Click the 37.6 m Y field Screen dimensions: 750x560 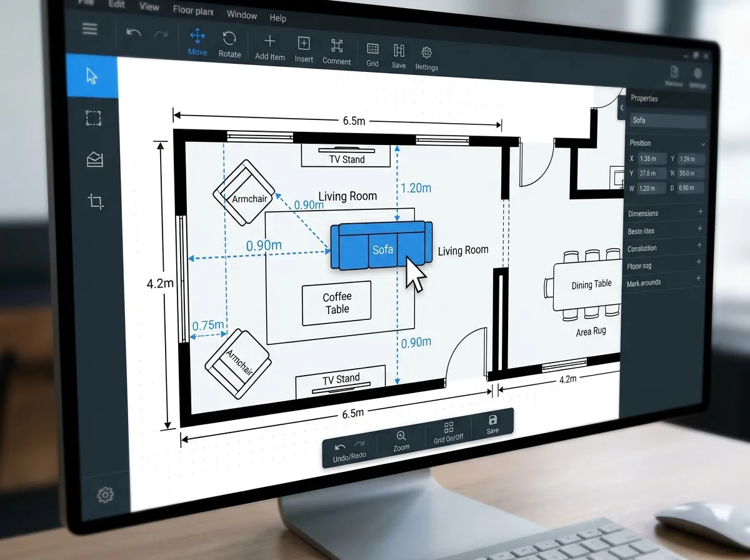(651, 174)
